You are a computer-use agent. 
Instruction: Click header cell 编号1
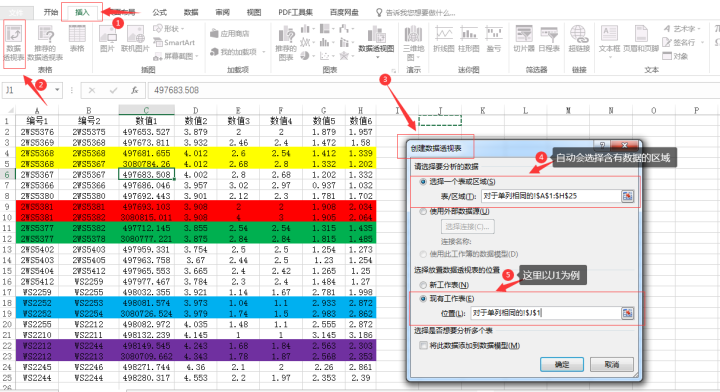[x=37, y=121]
